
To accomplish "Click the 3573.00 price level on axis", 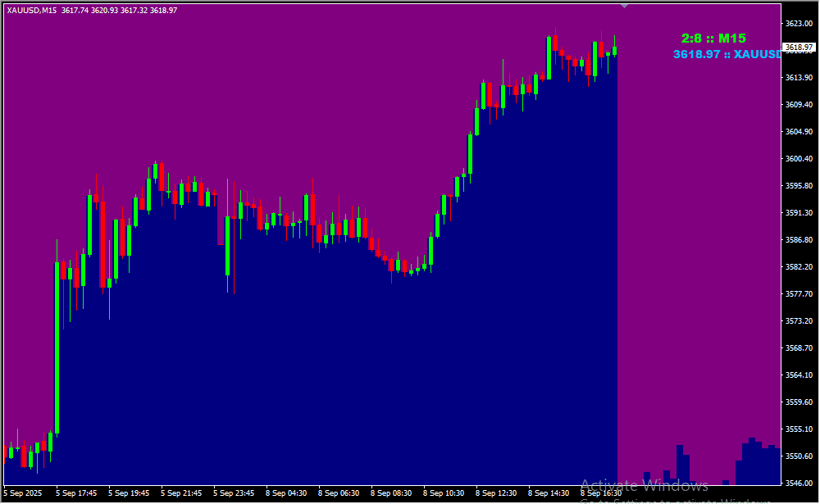I will (x=798, y=321).
